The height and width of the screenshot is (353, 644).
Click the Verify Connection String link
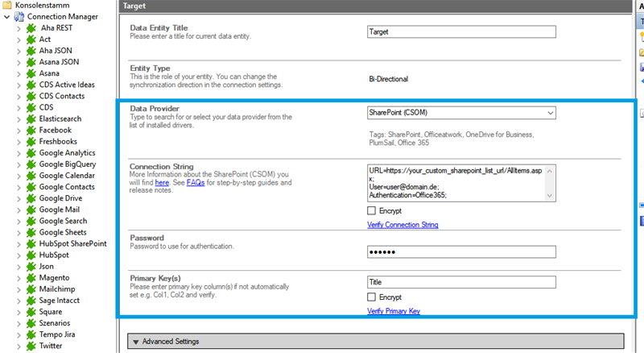(x=402, y=225)
